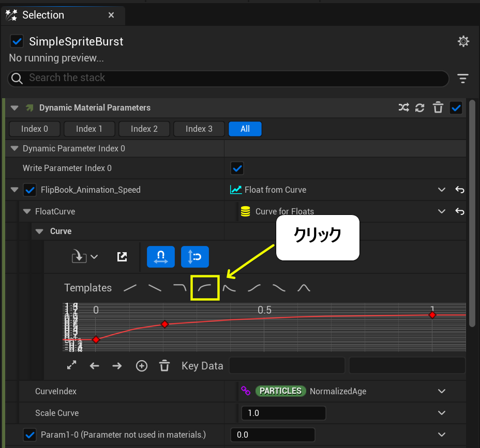Screen dimensions: 480x448
Task: Toggle horizontal key snapping magnet button
Action: tap(161, 257)
